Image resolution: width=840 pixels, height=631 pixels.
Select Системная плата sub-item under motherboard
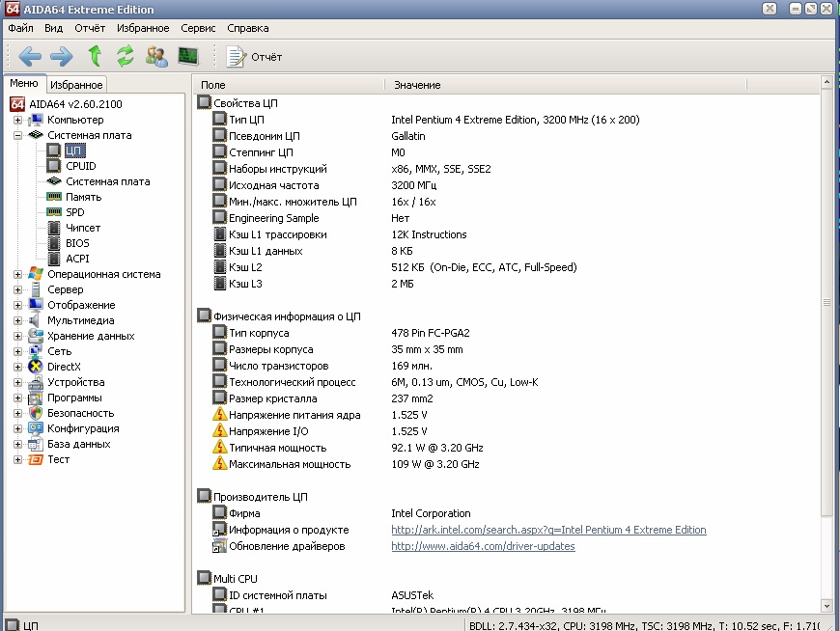108,181
